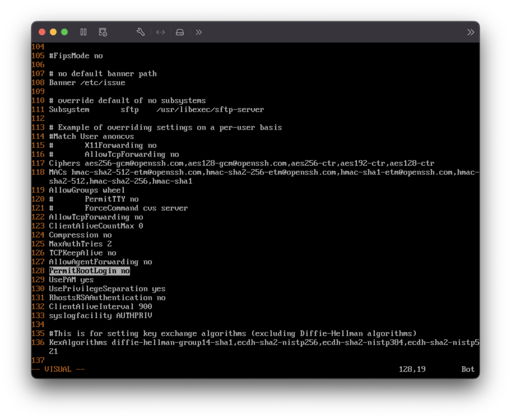Image resolution: width=511 pixels, height=420 pixels.
Task: Click the AllowGroups wheel line
Action: pyautogui.click(x=87, y=190)
